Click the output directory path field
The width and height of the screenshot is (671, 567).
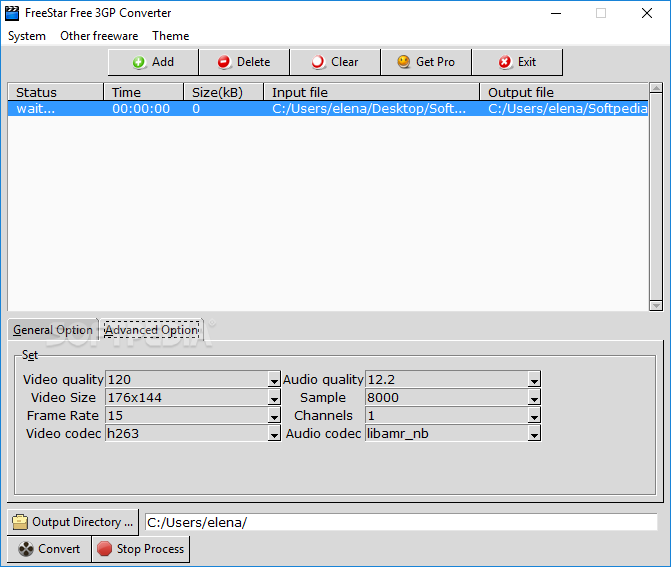click(x=401, y=522)
